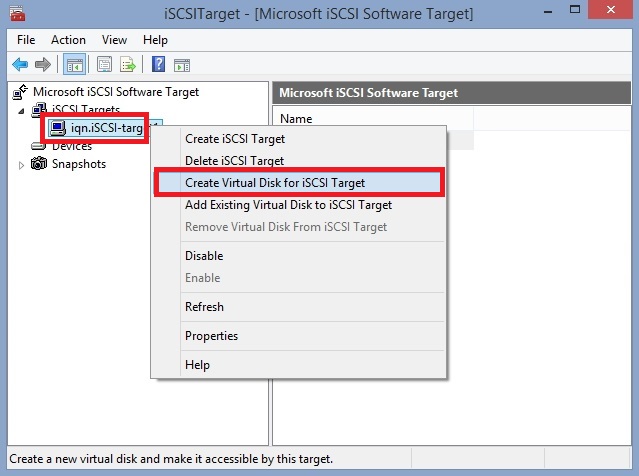
Task: Open Properties from the context menu
Action: [299, 336]
